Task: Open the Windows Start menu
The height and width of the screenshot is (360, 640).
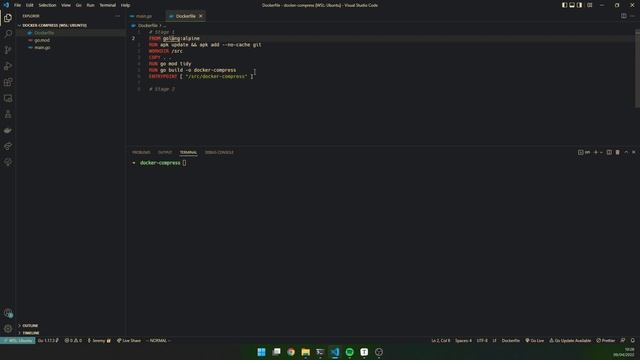Action: click(x=262, y=352)
